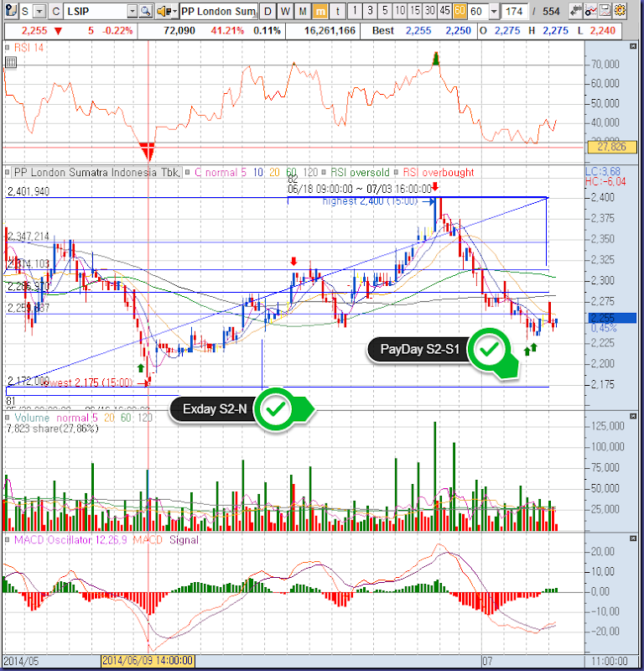
Task: Click the Volume indicator label
Action: [x=32, y=418]
